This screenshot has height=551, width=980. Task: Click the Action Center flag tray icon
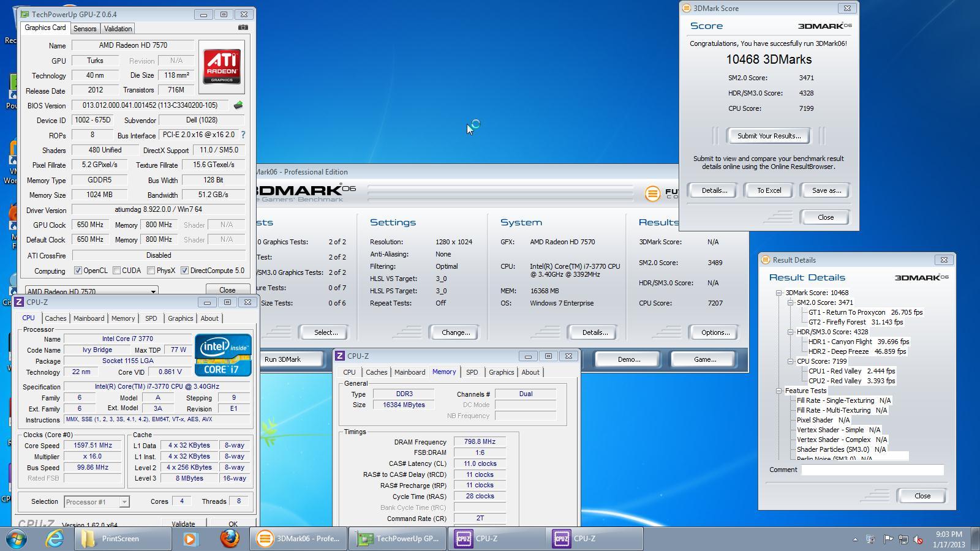(x=888, y=539)
